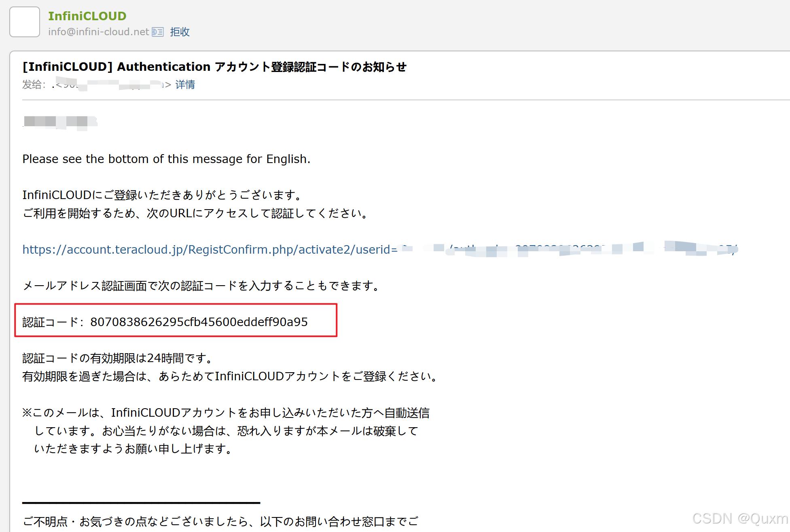This screenshot has width=790, height=532.
Task: Click 拒收 to reject this sender
Action: click(180, 32)
